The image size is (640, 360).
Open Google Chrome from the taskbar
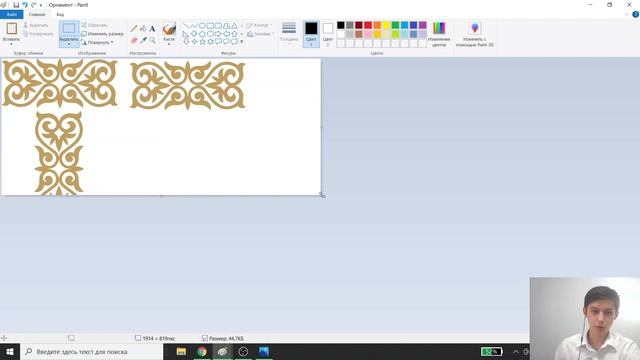point(202,351)
